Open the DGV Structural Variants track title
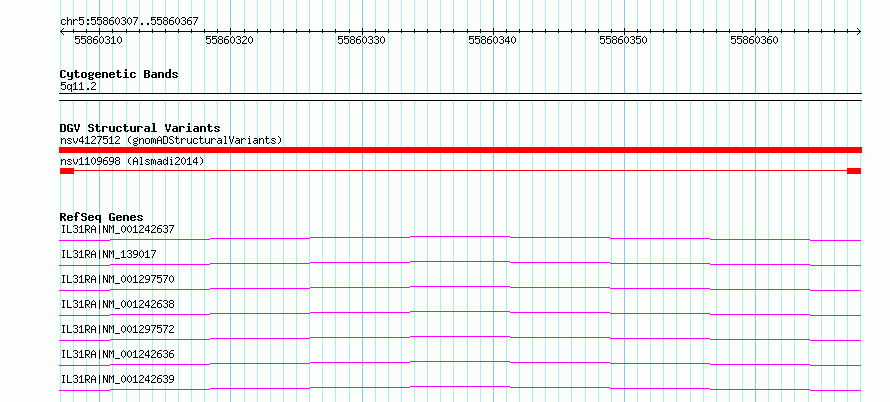 tap(140, 128)
